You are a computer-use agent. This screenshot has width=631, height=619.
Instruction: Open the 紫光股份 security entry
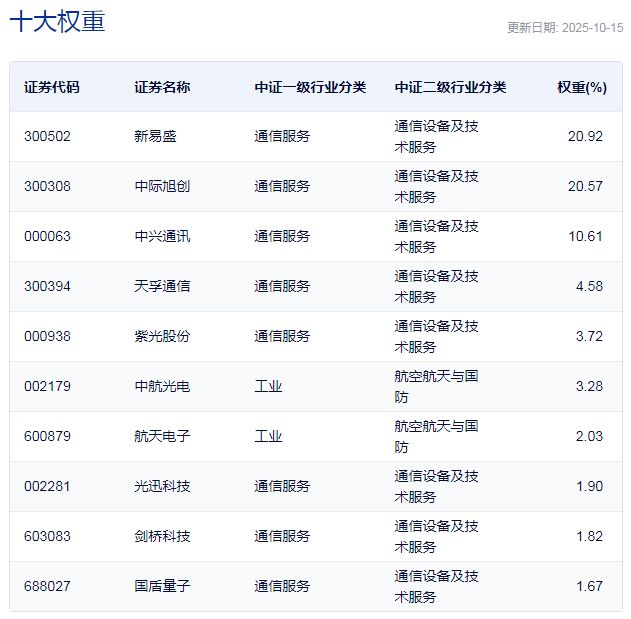point(162,336)
